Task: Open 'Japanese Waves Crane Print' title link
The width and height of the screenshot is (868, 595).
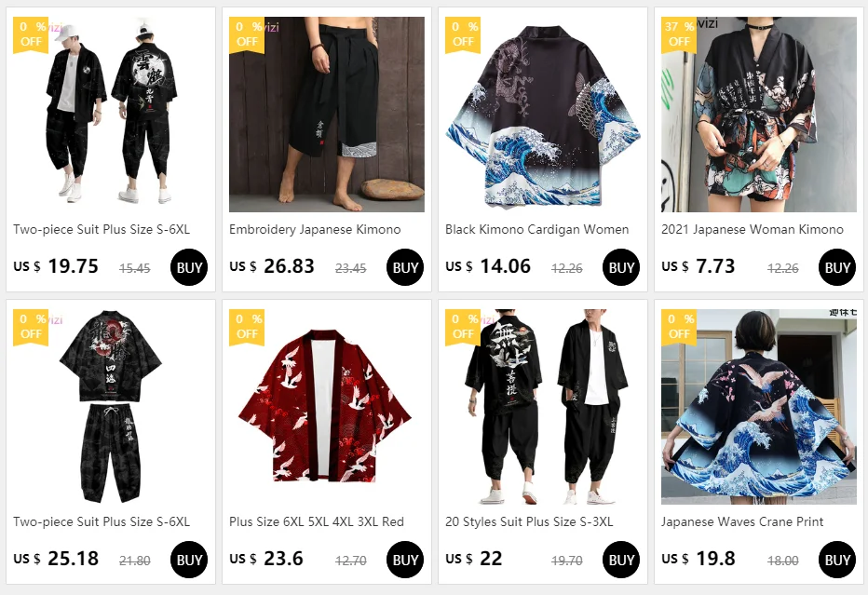Action: 742,521
